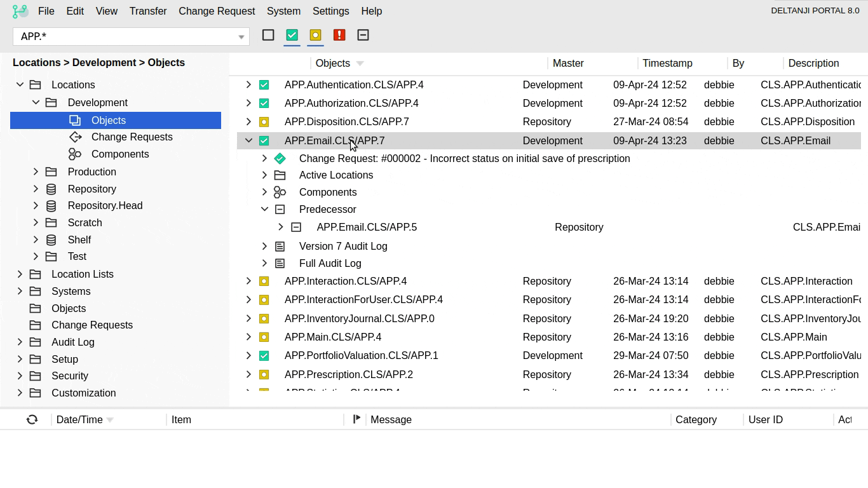Expand the Version 7 Audit Log node

pyautogui.click(x=264, y=246)
